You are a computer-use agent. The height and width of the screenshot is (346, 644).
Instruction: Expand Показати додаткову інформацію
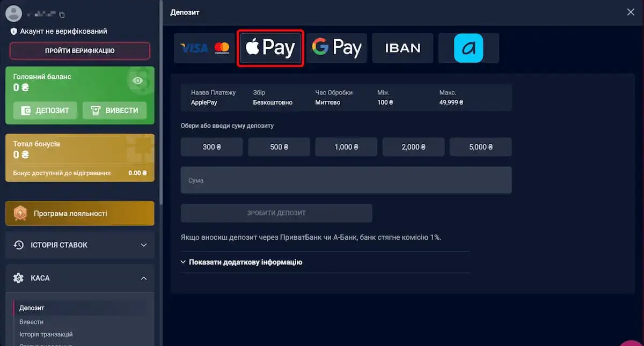pyautogui.click(x=241, y=262)
